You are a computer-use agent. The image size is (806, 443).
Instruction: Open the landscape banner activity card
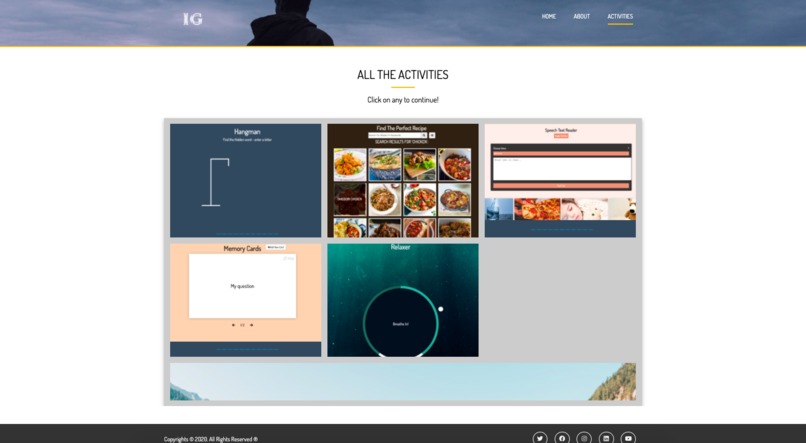pos(403,382)
